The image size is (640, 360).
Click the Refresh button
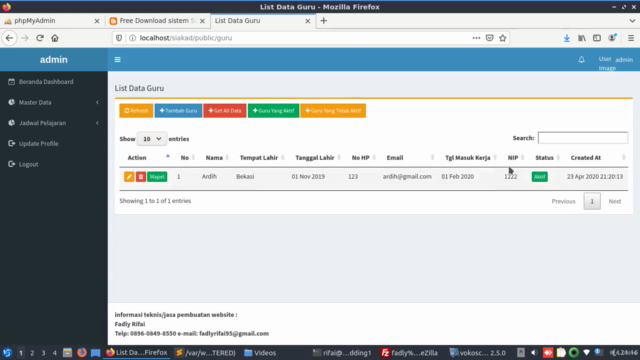pyautogui.click(x=136, y=111)
